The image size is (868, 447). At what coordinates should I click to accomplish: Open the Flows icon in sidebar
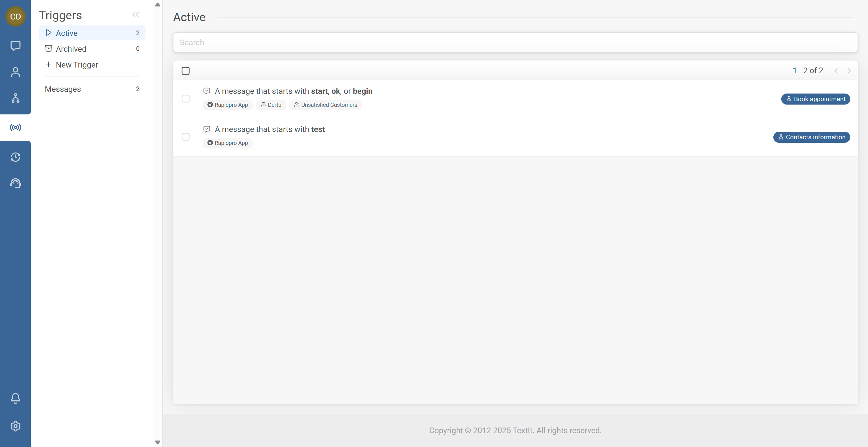point(15,98)
